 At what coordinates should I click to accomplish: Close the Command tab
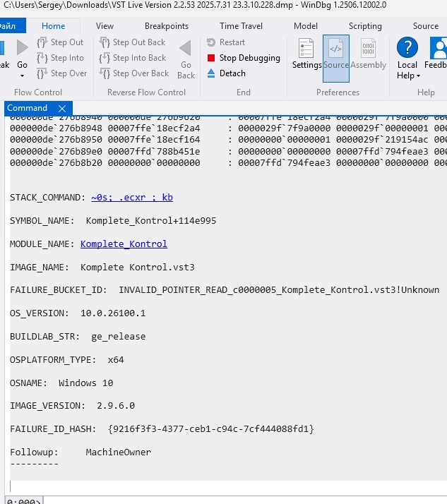pos(62,109)
